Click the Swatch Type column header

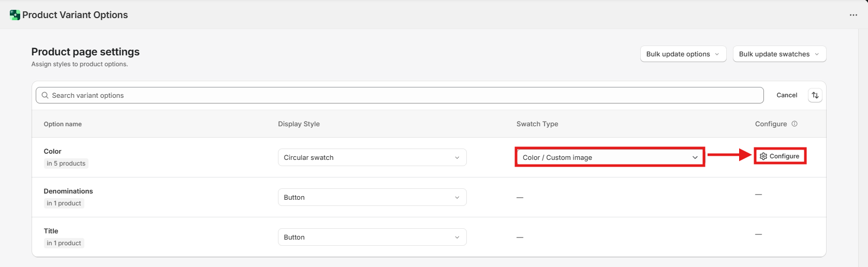pos(537,124)
